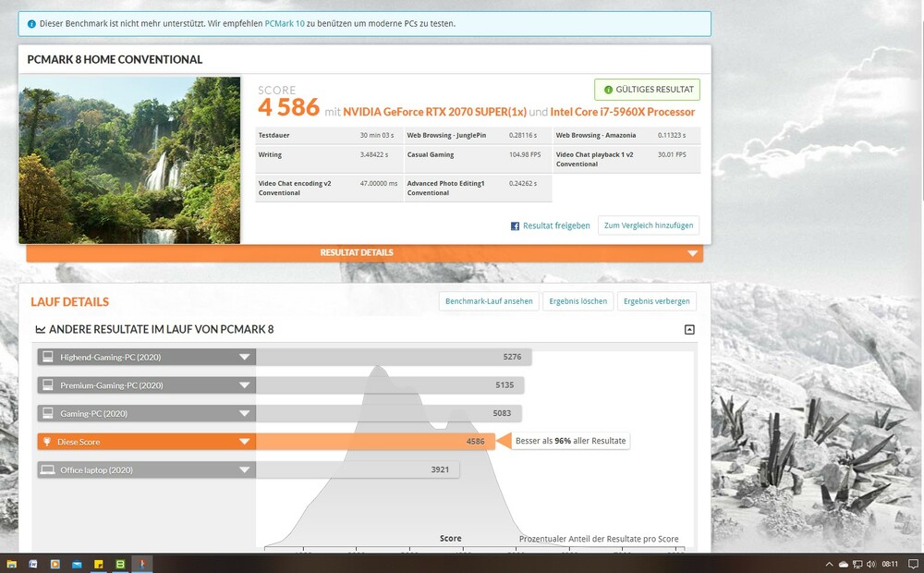
Task: Click the waterfall benchmark thumbnail image
Action: [x=129, y=160]
